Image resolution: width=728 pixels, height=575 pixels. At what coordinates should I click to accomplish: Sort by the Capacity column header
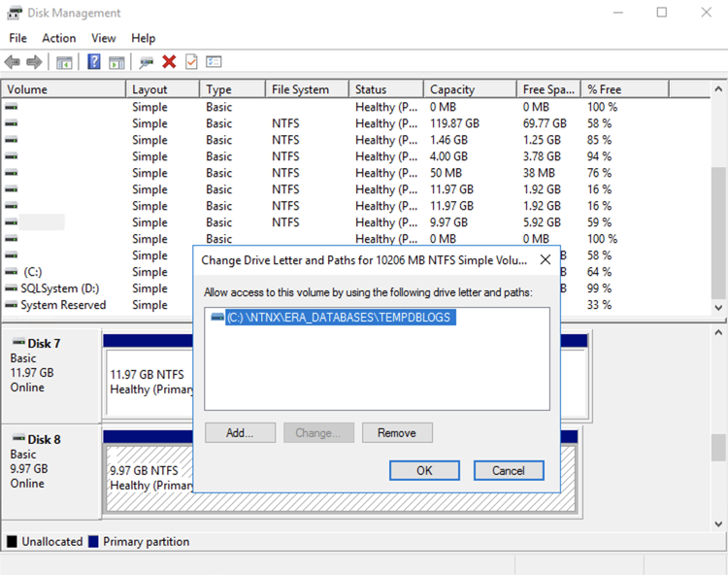[x=471, y=89]
